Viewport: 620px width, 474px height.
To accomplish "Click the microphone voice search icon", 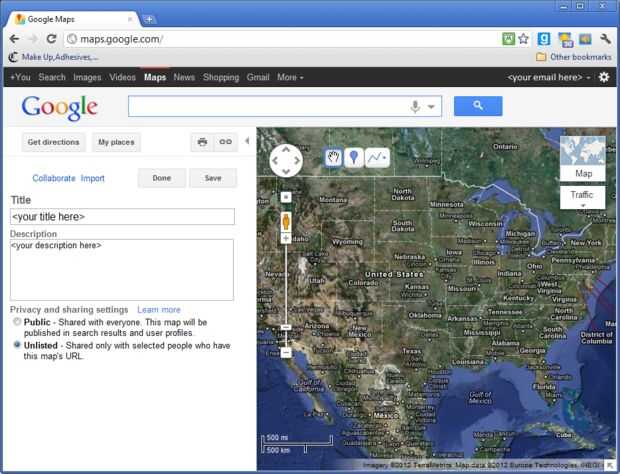I will pos(415,106).
